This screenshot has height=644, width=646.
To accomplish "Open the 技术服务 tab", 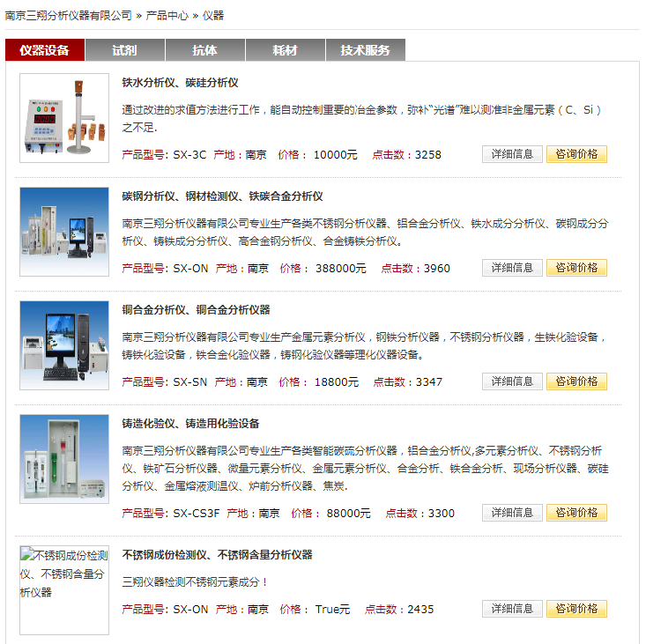I will [x=366, y=50].
